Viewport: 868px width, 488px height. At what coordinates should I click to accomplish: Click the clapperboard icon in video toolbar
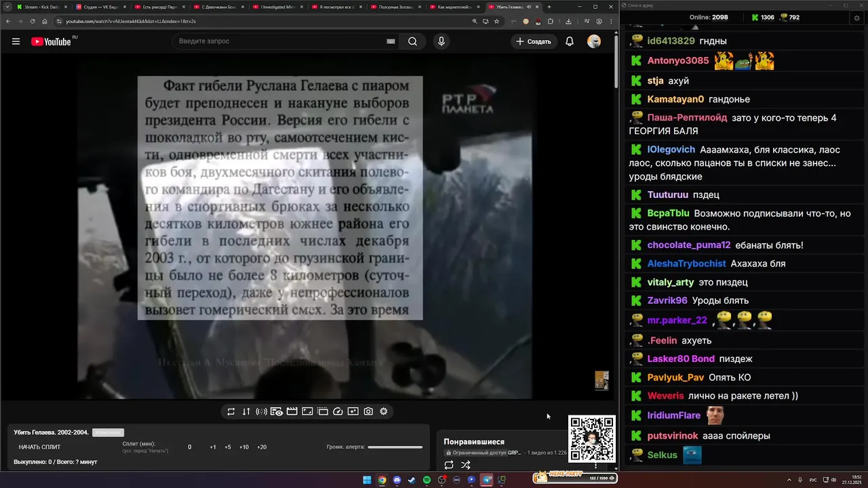(x=292, y=411)
